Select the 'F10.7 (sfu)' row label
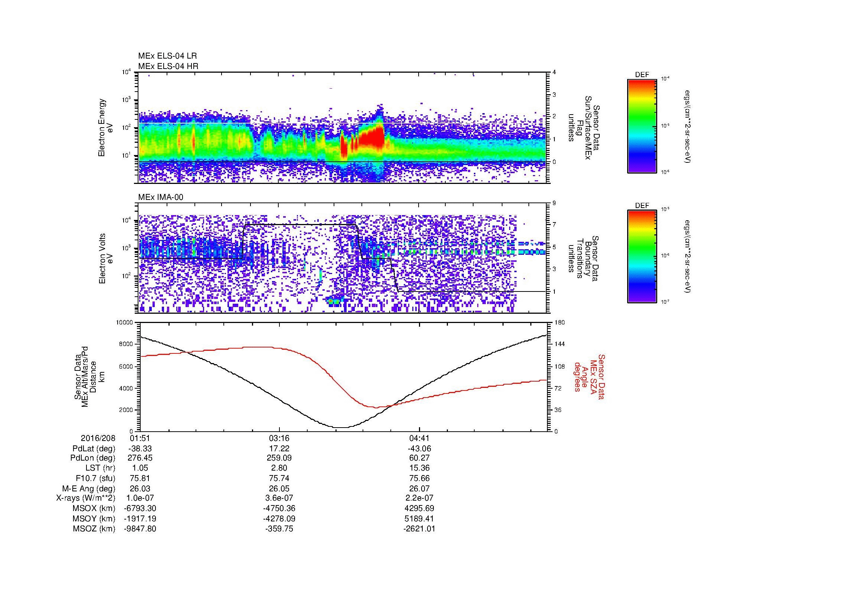The width and height of the screenshot is (868, 613). tap(95, 478)
